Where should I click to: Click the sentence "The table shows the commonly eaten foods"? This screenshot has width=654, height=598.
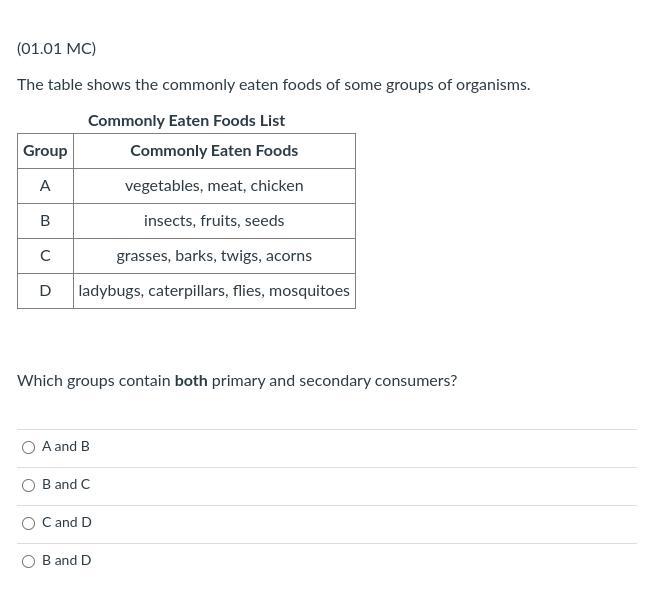click(x=273, y=85)
